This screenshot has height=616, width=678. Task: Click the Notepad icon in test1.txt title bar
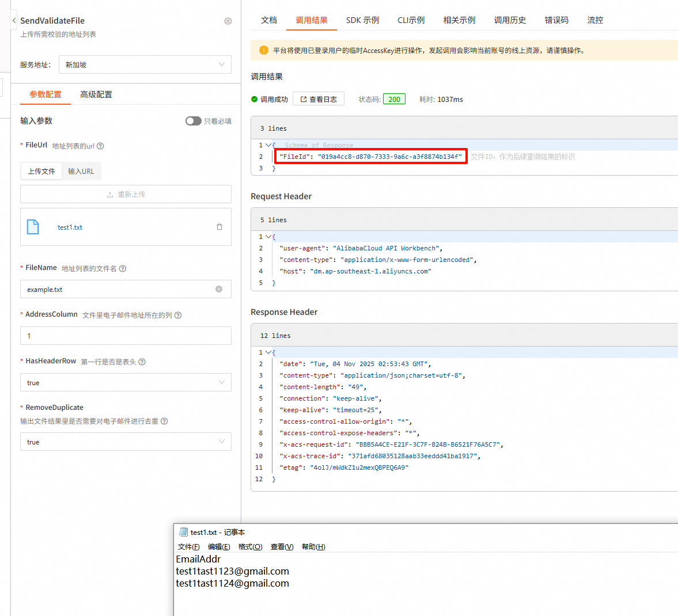tap(183, 532)
